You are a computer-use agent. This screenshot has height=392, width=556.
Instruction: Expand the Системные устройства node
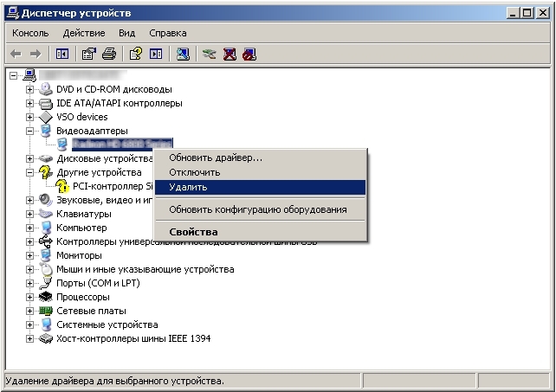tap(29, 325)
